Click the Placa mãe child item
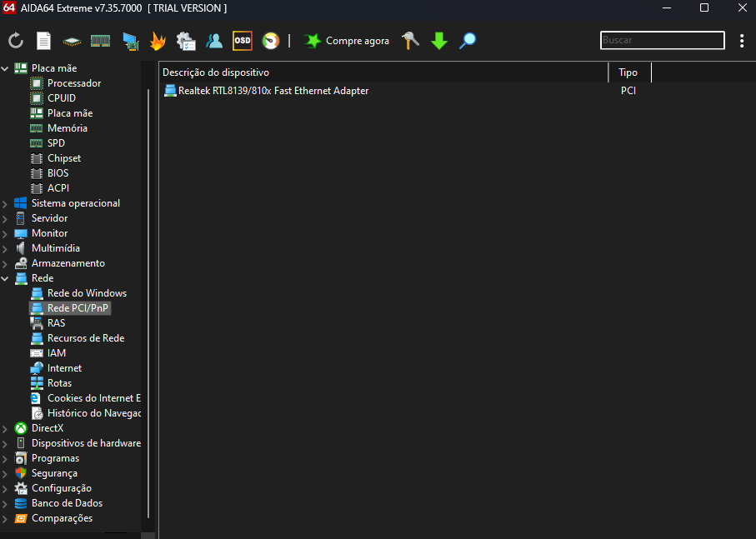This screenshot has height=539, width=756. [x=70, y=113]
